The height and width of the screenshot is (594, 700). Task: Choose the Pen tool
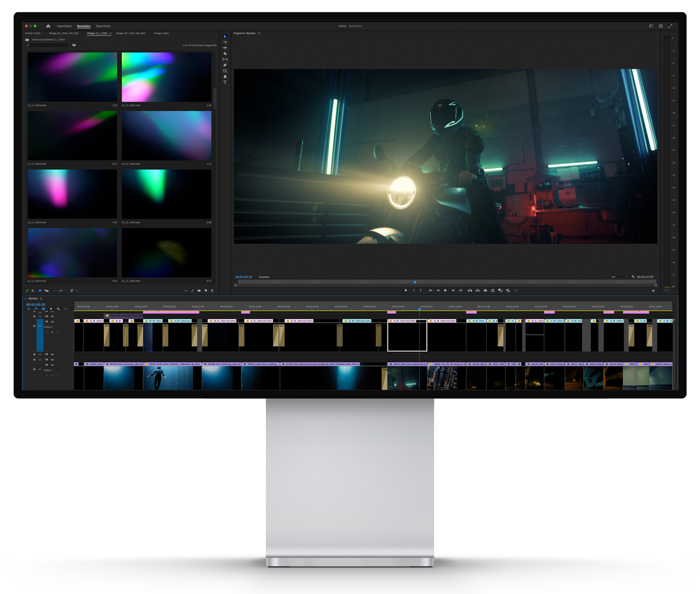pos(225,65)
